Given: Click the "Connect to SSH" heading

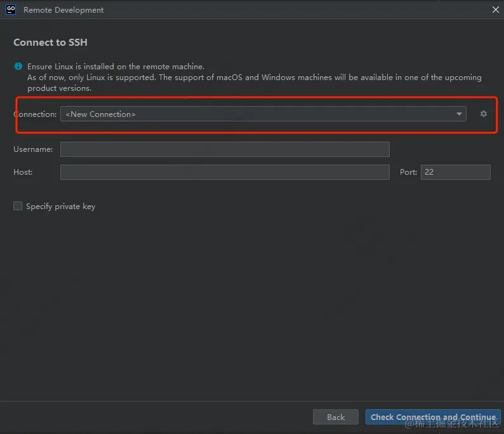Looking at the screenshot, I should point(50,43).
